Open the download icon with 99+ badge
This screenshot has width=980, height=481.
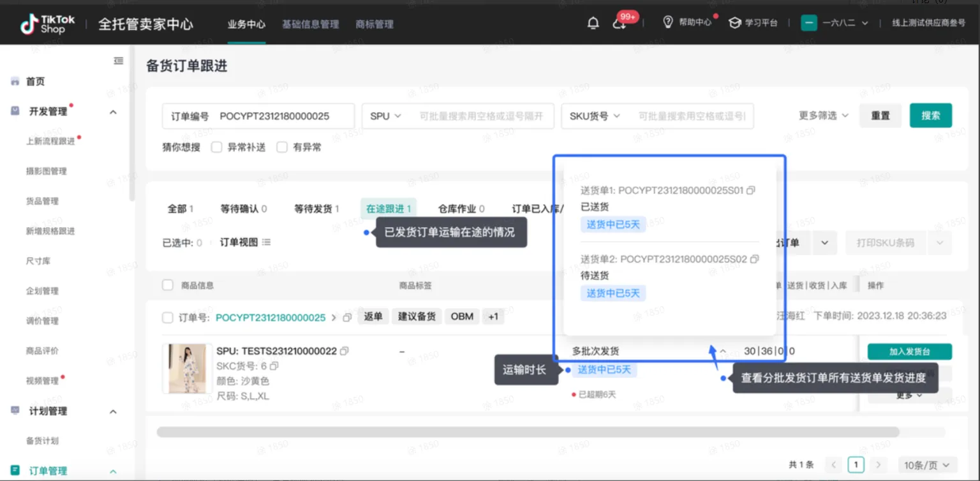click(619, 24)
